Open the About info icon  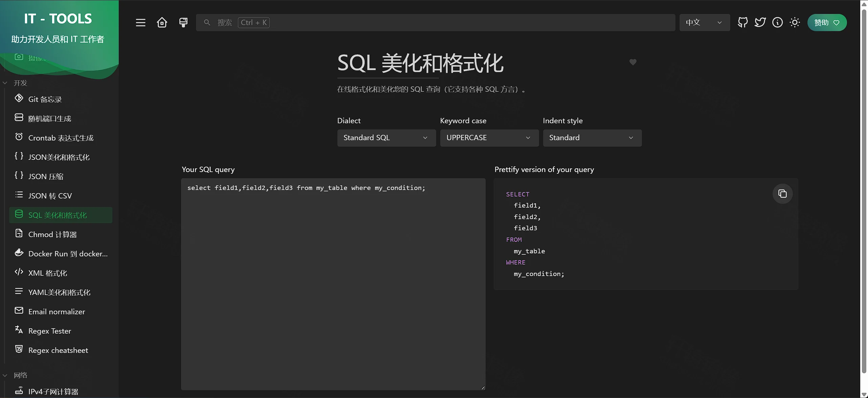coord(777,23)
